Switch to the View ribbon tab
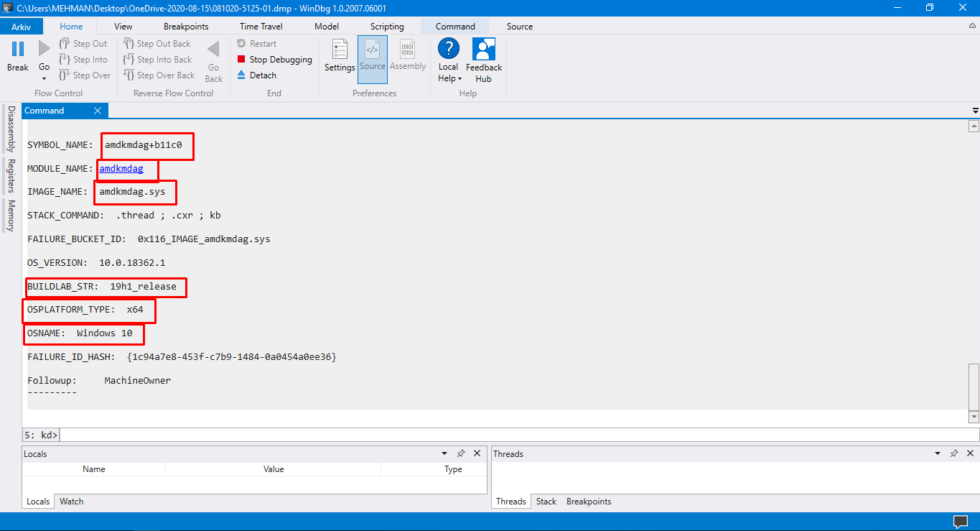980x531 pixels. tap(123, 27)
